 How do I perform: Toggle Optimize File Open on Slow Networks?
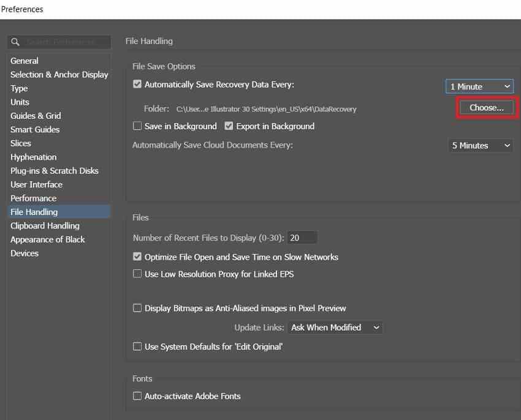(x=137, y=257)
